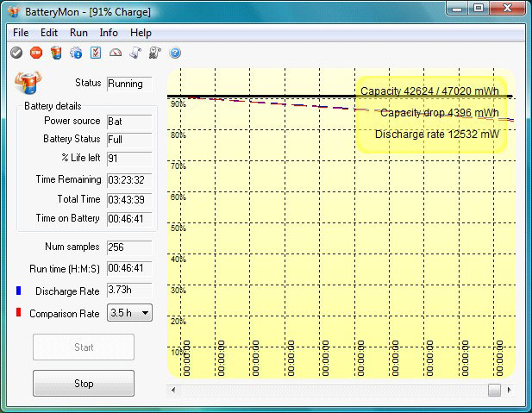Click the Comparison Rate label

65,314
